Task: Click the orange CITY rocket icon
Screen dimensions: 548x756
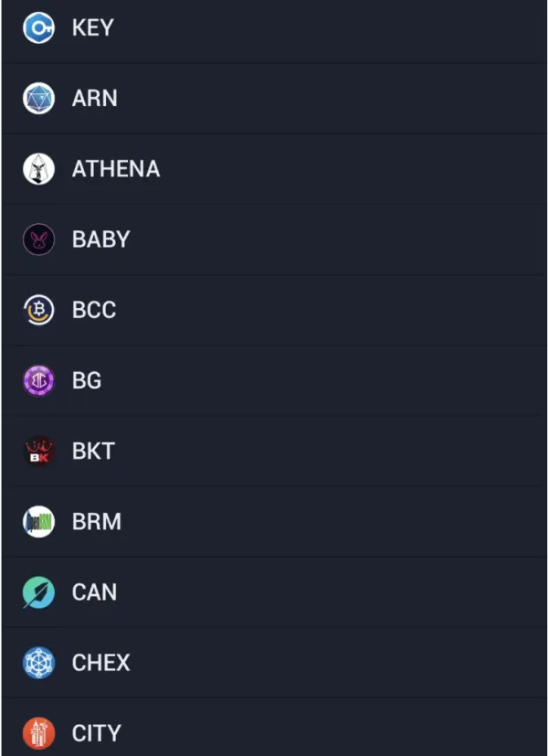Action: click(x=38, y=733)
